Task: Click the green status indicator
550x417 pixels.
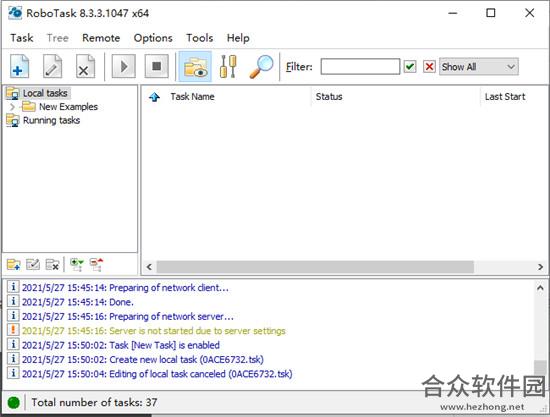Action: coord(14,403)
